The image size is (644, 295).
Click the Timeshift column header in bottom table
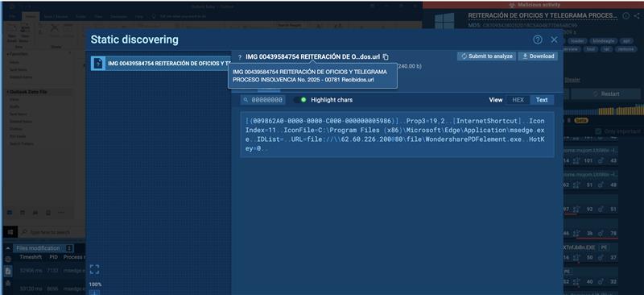click(x=31, y=257)
